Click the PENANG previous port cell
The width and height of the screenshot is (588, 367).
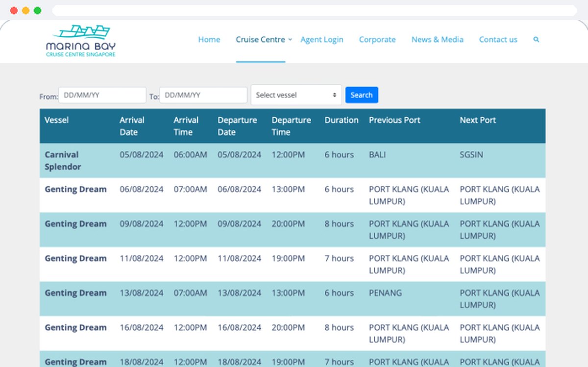click(x=385, y=293)
